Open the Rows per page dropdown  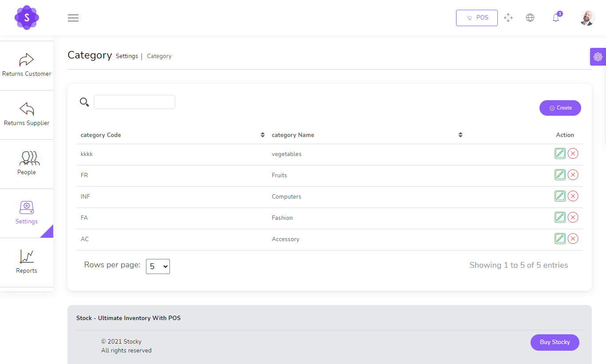point(157,266)
